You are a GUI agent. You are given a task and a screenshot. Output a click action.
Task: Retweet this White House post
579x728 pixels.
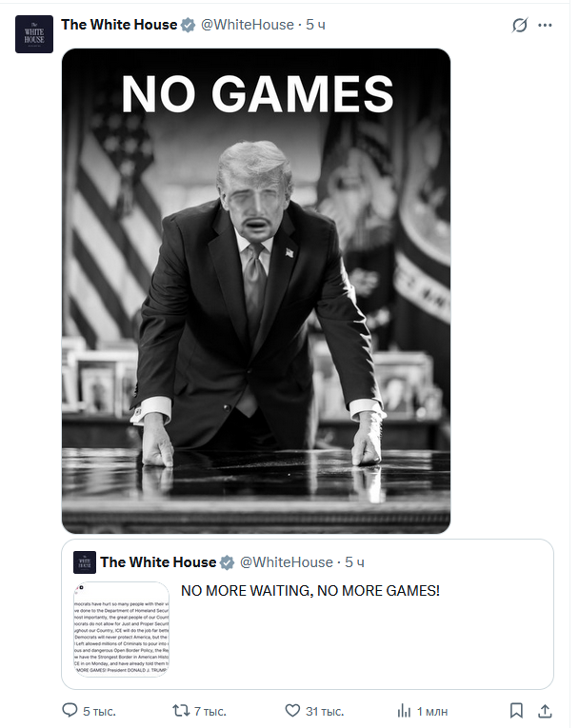[x=181, y=710]
